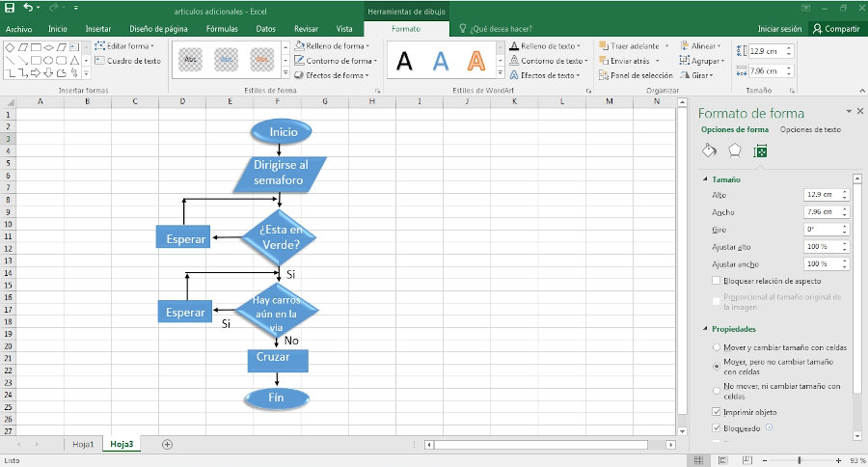Click Enviar atrás icon

604,61
